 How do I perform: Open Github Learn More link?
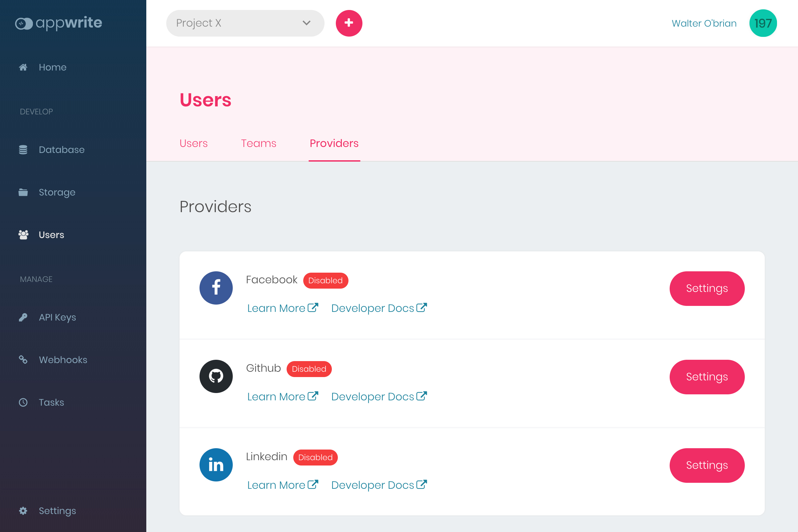click(282, 397)
